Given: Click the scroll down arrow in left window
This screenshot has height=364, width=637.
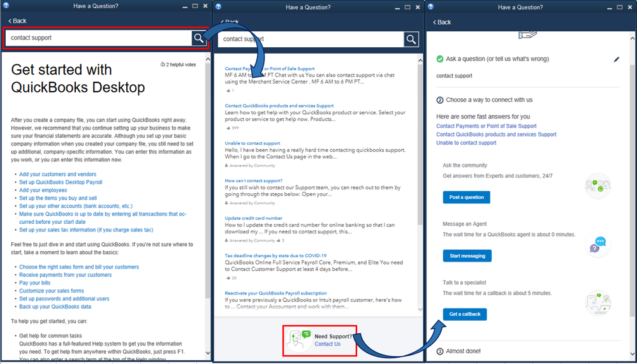Looking at the screenshot, I should tap(208, 353).
